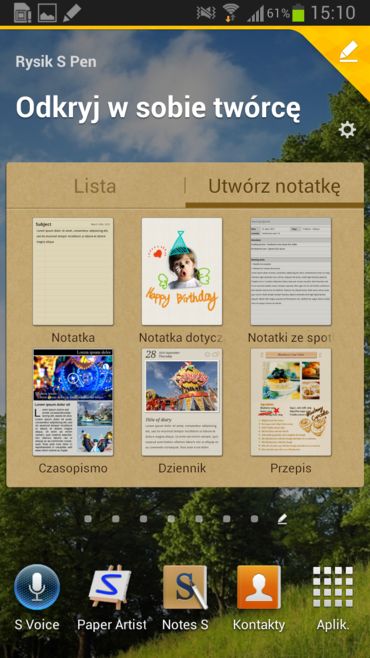Tap the vibrate mode status icon
Screen dimensions: 370x658
coord(206,13)
